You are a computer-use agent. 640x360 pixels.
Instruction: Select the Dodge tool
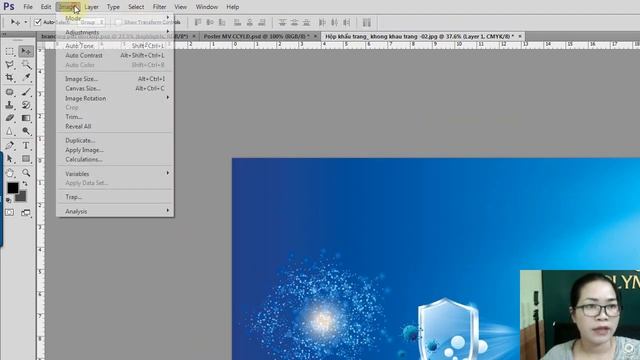26,131
